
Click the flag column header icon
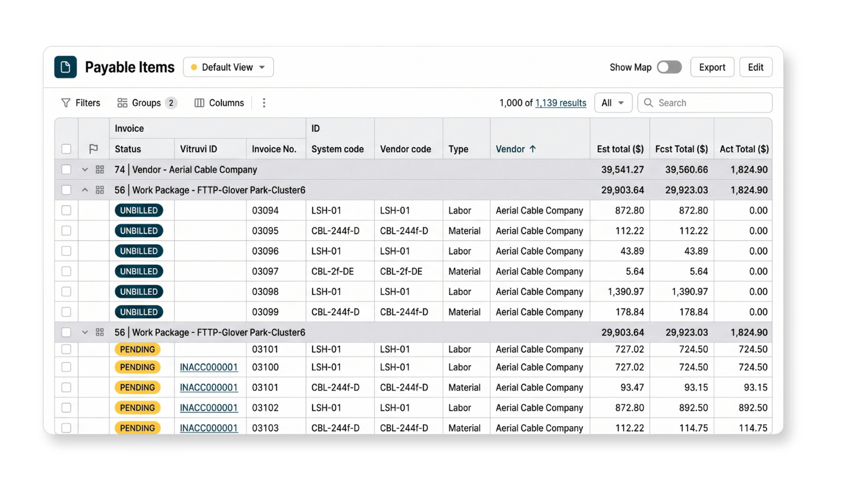click(x=93, y=149)
